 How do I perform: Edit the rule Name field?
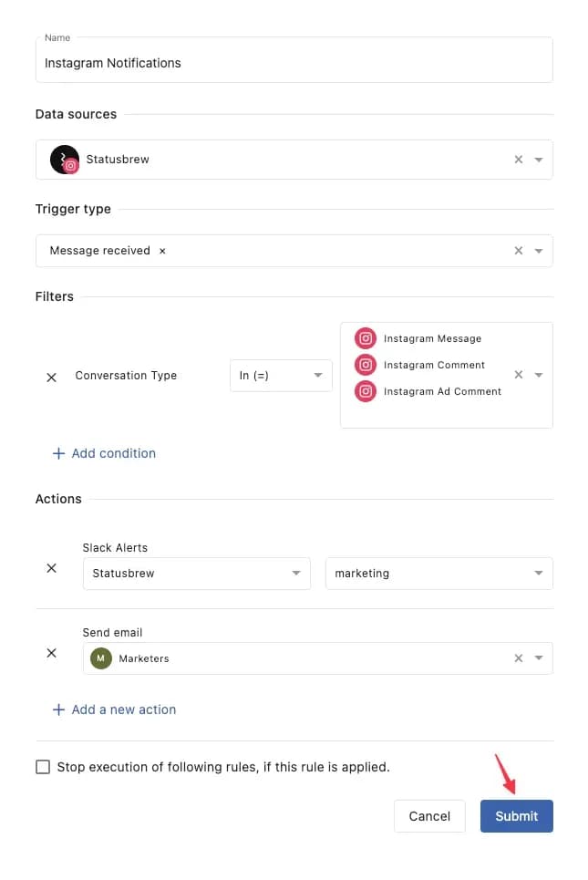(x=294, y=60)
